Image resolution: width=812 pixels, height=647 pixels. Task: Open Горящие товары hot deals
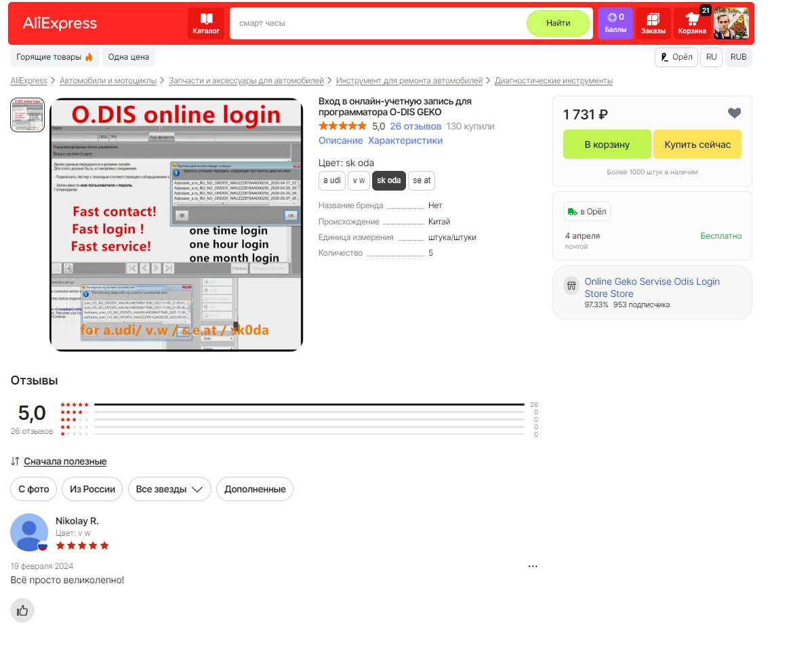pyautogui.click(x=54, y=57)
